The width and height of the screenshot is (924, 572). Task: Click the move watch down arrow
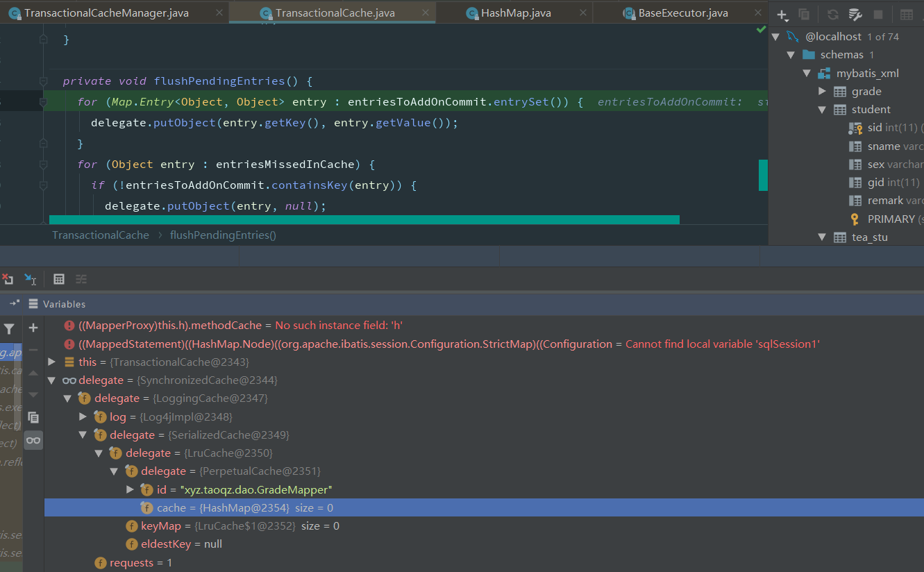click(33, 394)
